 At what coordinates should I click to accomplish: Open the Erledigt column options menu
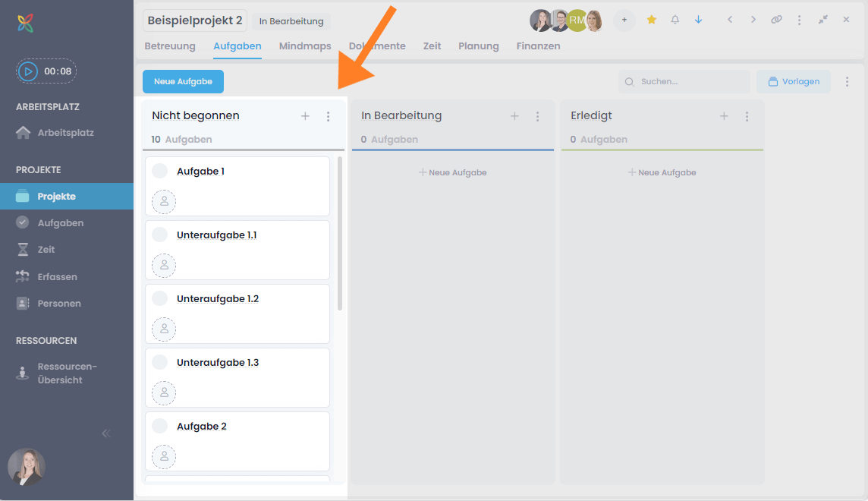coord(747,116)
